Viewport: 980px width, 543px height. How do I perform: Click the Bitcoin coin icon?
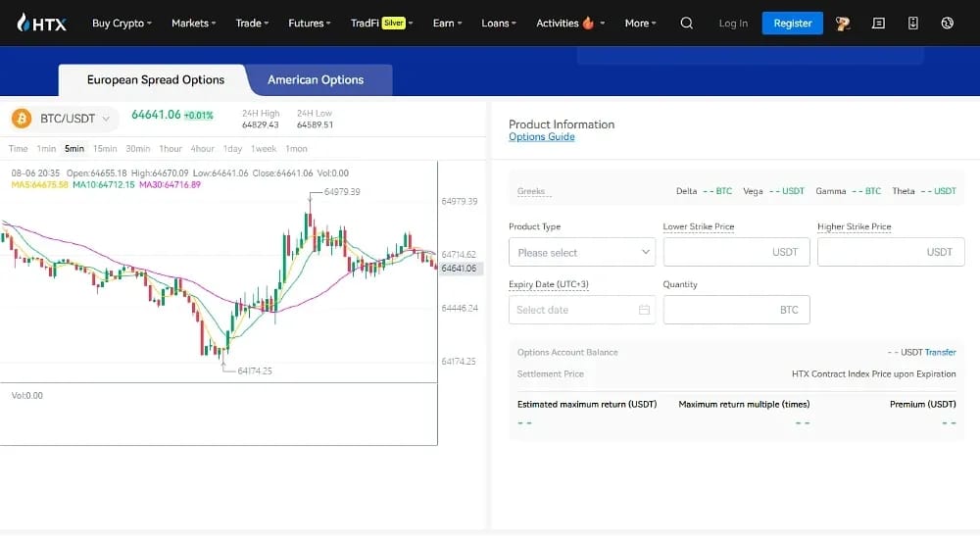pyautogui.click(x=22, y=118)
